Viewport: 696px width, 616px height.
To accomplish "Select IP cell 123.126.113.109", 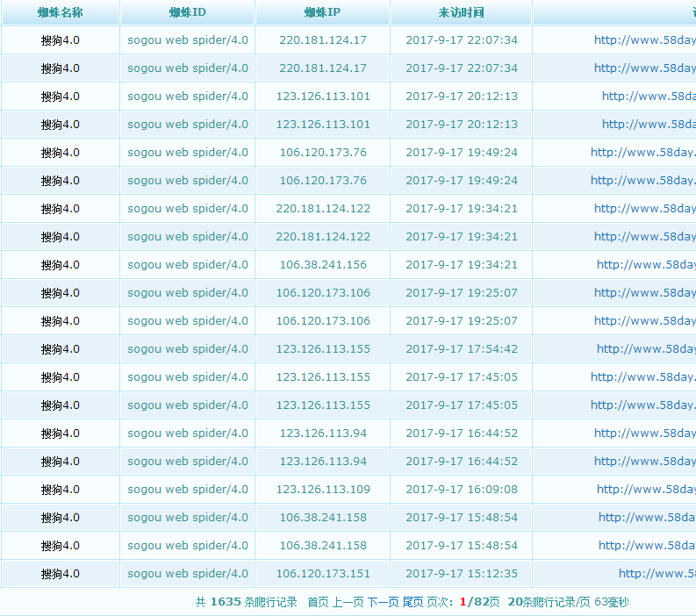I will pos(323,490).
